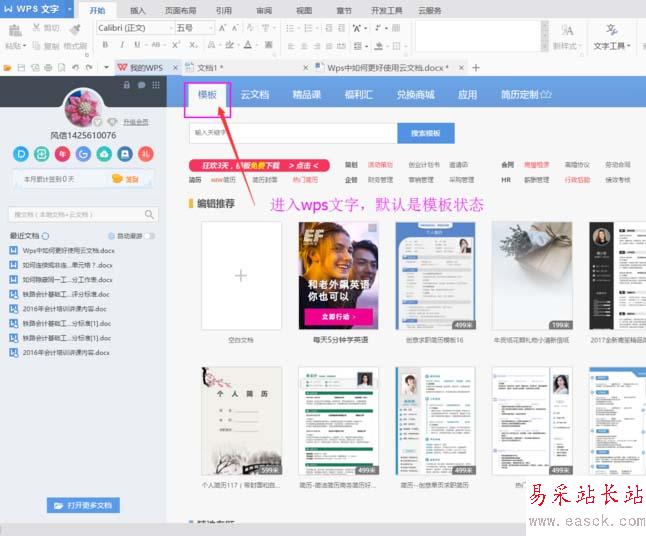This screenshot has height=536, width=646.
Task: Click the red promotional banner 点击
Action: coord(259,166)
